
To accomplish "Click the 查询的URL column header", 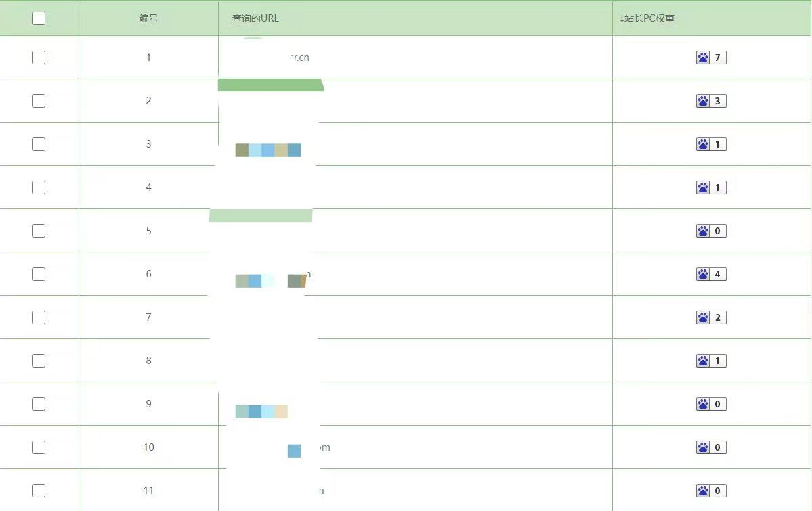I will [x=255, y=18].
